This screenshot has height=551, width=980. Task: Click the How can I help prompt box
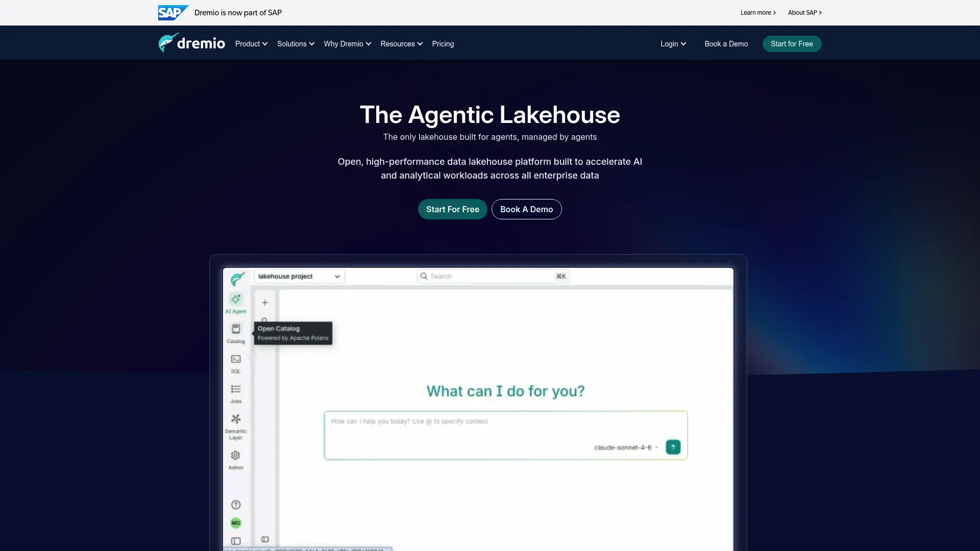[x=505, y=435]
